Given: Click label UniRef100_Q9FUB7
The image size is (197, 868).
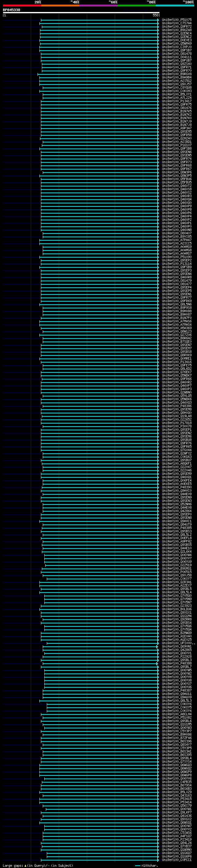Looking at the screenshot, I should [177, 60].
